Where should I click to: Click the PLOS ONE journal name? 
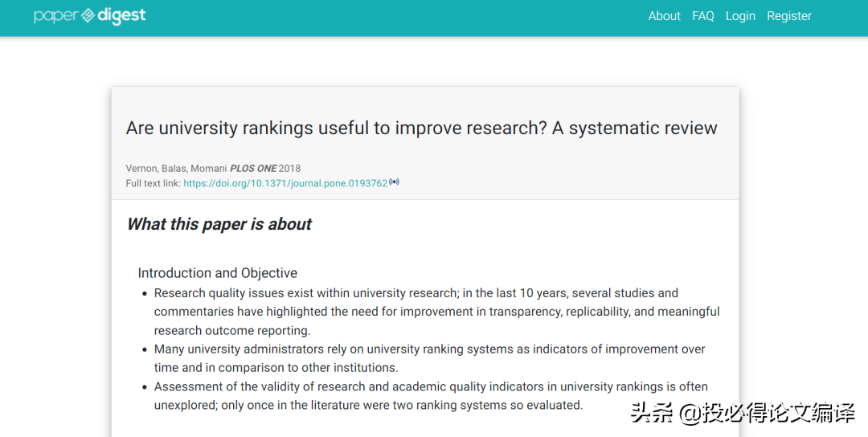(252, 169)
